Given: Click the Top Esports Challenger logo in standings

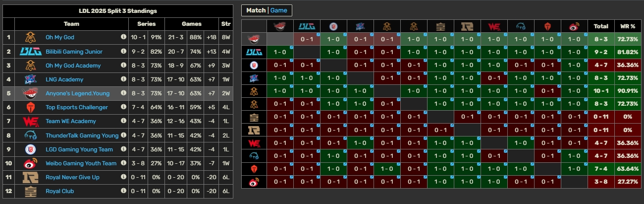Looking at the screenshot, I should pos(30,107).
